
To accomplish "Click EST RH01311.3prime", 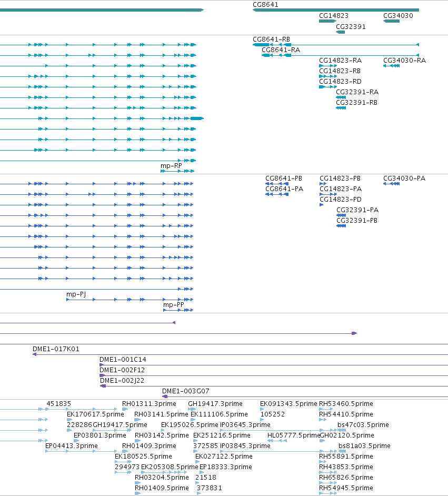I will [149, 404].
